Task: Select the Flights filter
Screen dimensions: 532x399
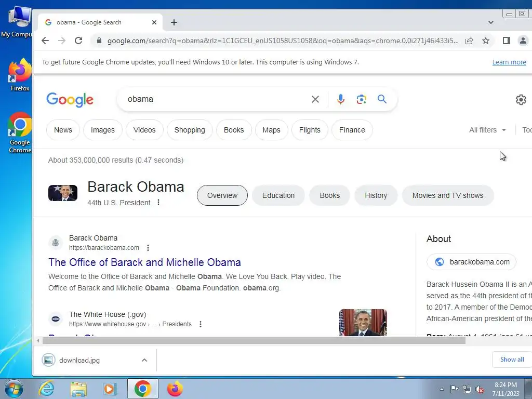Action: coord(310,130)
